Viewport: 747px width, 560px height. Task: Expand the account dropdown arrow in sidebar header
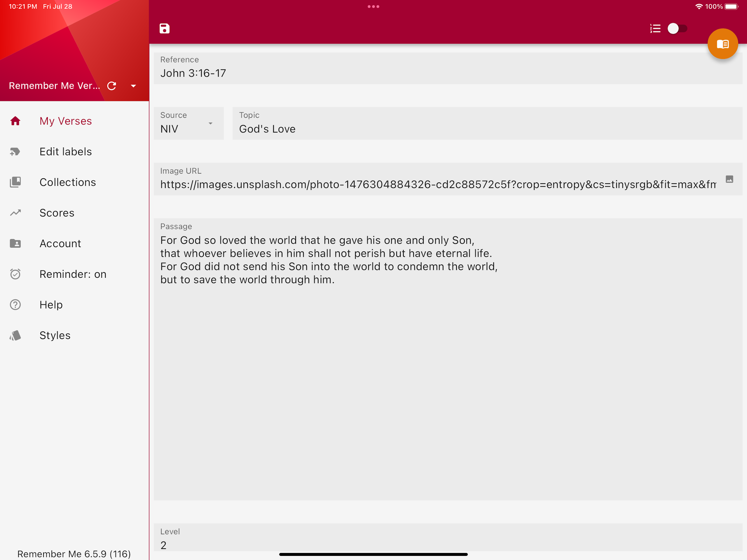(133, 86)
